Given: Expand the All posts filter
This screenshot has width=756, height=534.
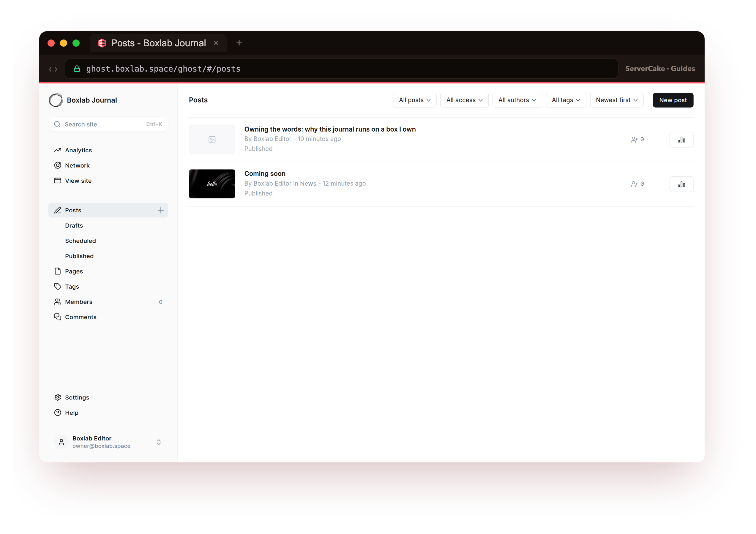Looking at the screenshot, I should (x=415, y=100).
